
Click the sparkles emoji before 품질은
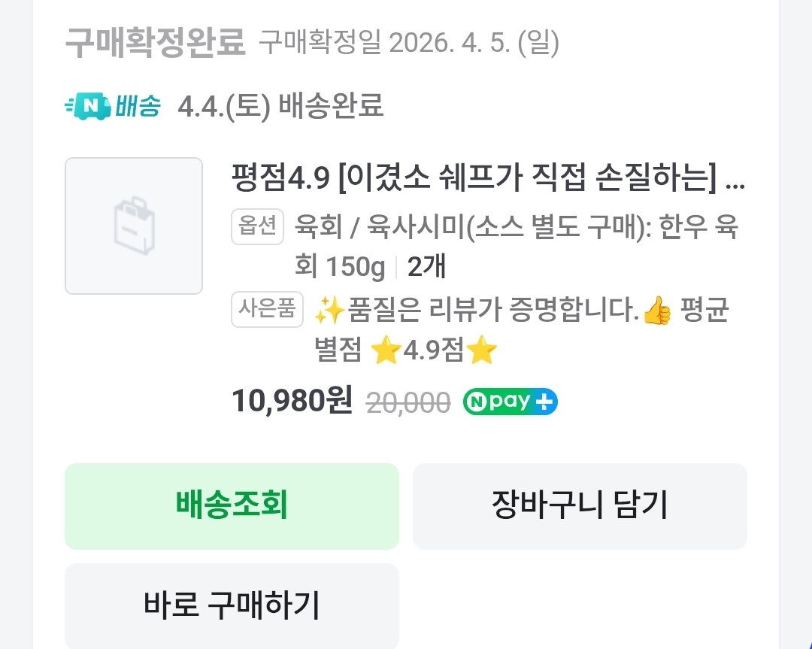(x=329, y=311)
